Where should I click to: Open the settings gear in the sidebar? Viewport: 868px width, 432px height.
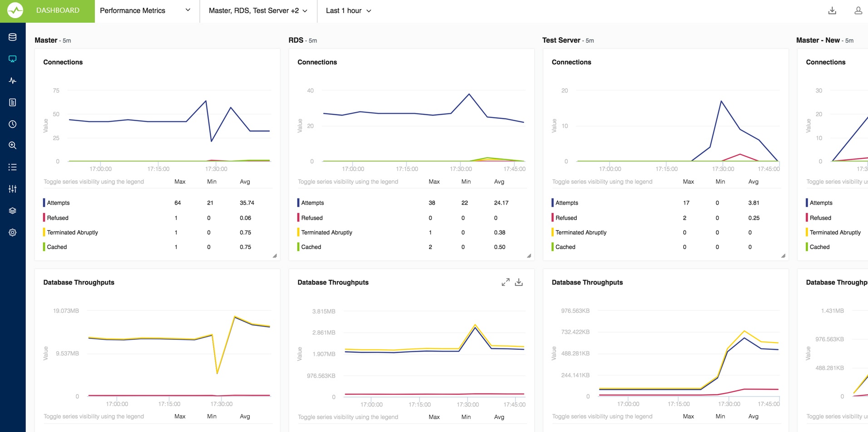[x=13, y=232]
